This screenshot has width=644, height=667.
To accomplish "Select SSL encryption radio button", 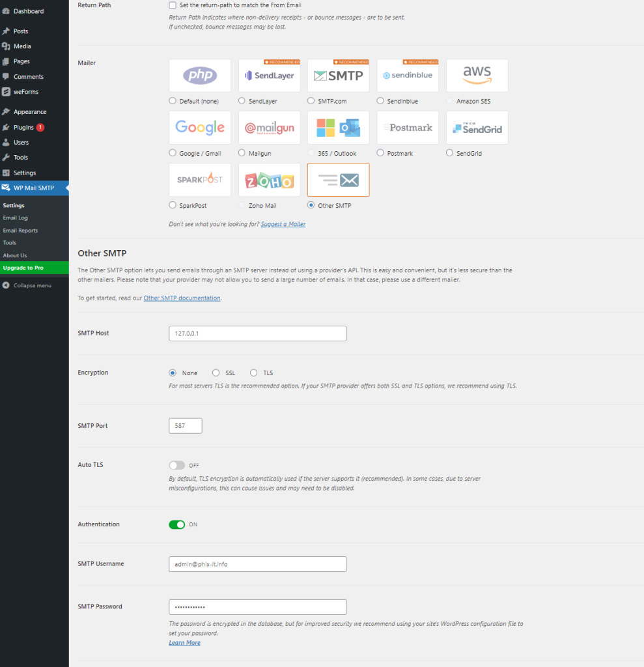I will pyautogui.click(x=216, y=373).
